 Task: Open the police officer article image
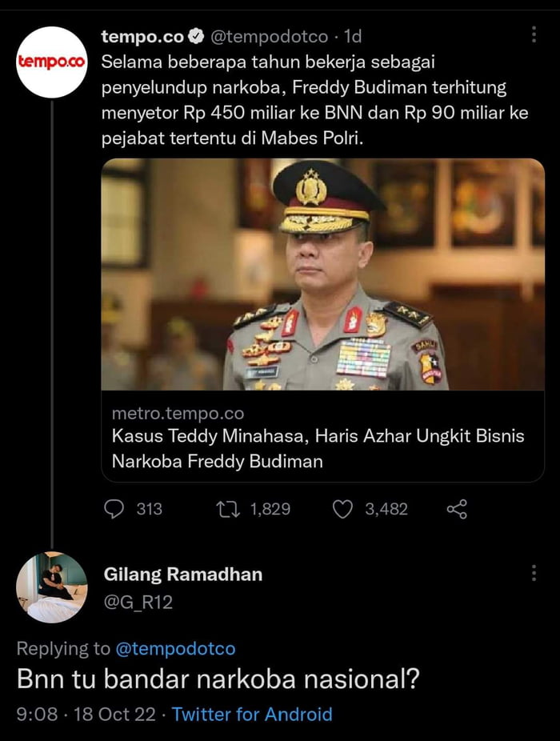[322, 274]
